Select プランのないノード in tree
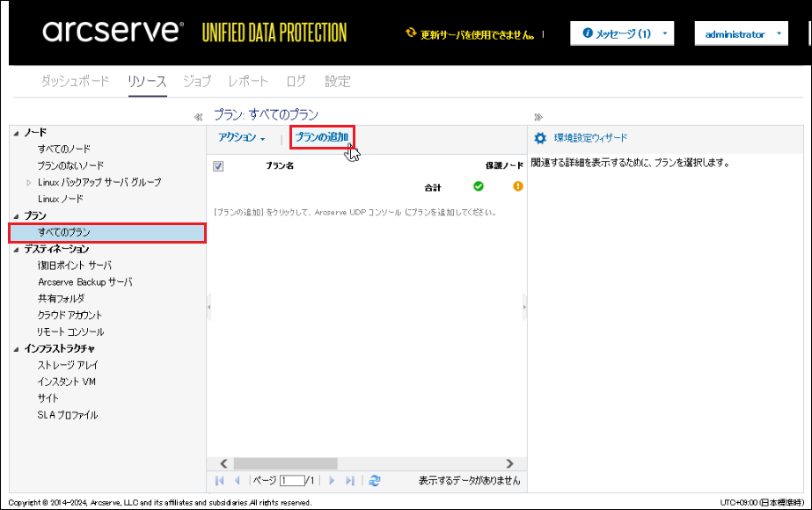812x510 pixels. 70,165
